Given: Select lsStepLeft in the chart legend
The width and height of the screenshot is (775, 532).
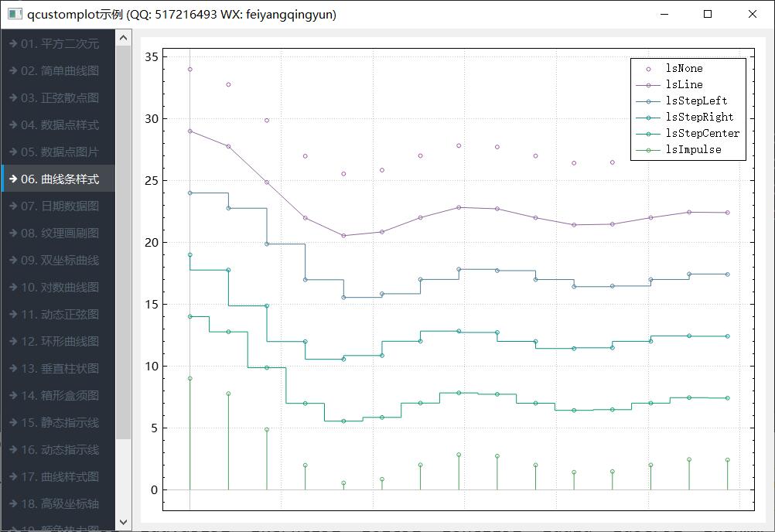Looking at the screenshot, I should point(695,101).
